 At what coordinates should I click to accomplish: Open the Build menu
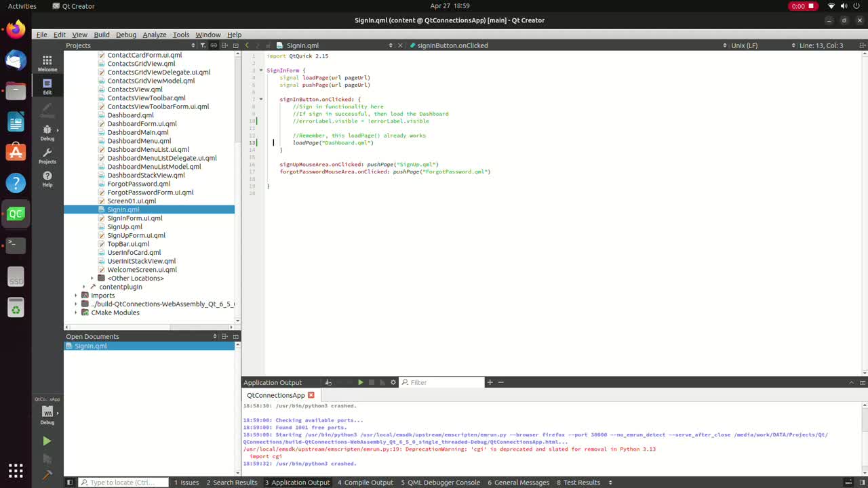pyautogui.click(x=102, y=35)
